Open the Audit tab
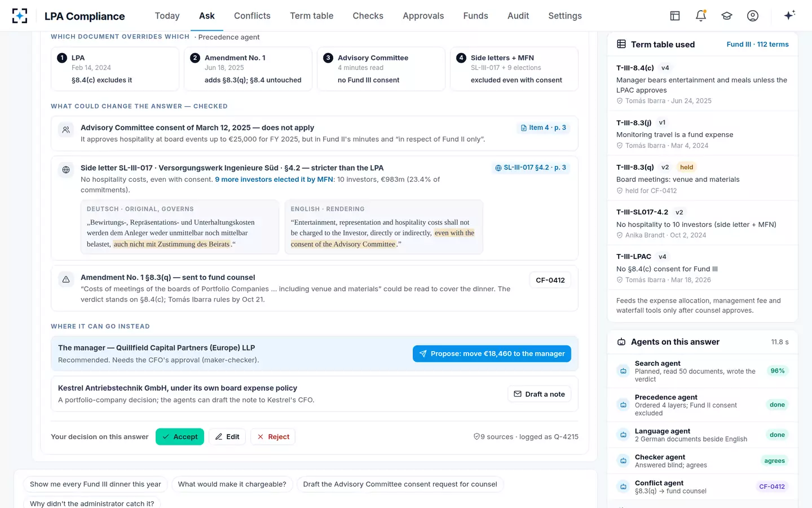The image size is (812, 508). (518, 16)
